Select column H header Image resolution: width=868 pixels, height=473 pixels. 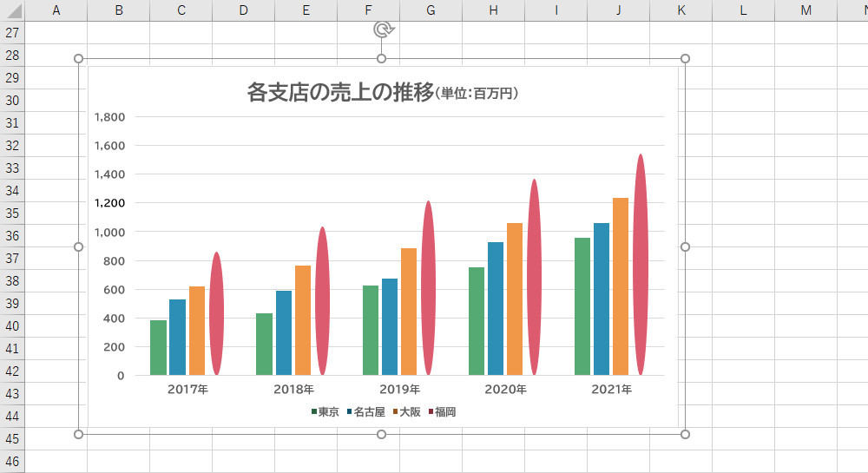click(x=494, y=10)
